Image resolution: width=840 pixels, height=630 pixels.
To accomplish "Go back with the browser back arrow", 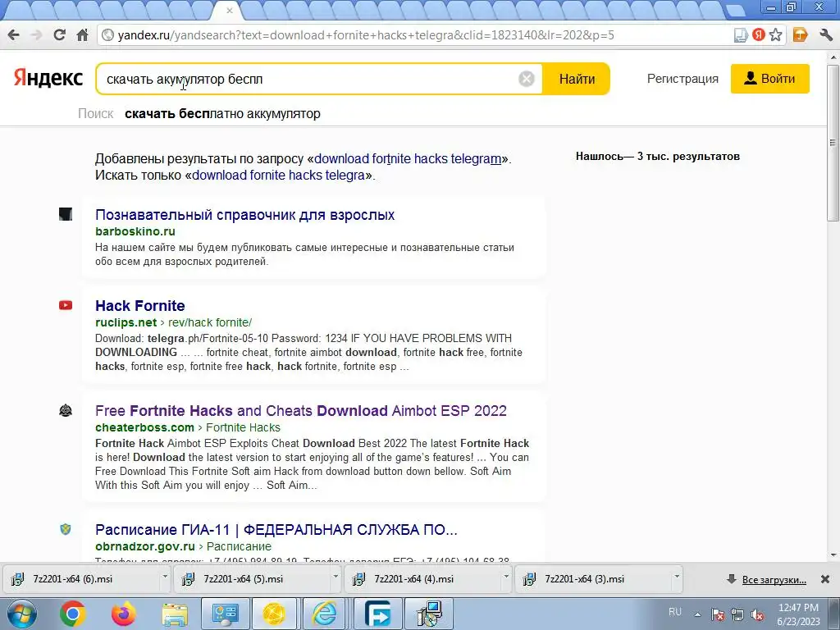I will click(14, 35).
